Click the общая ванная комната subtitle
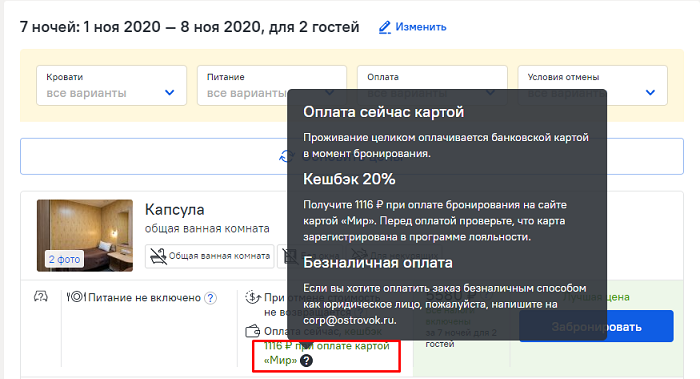The width and height of the screenshot is (700, 379). pos(207,229)
